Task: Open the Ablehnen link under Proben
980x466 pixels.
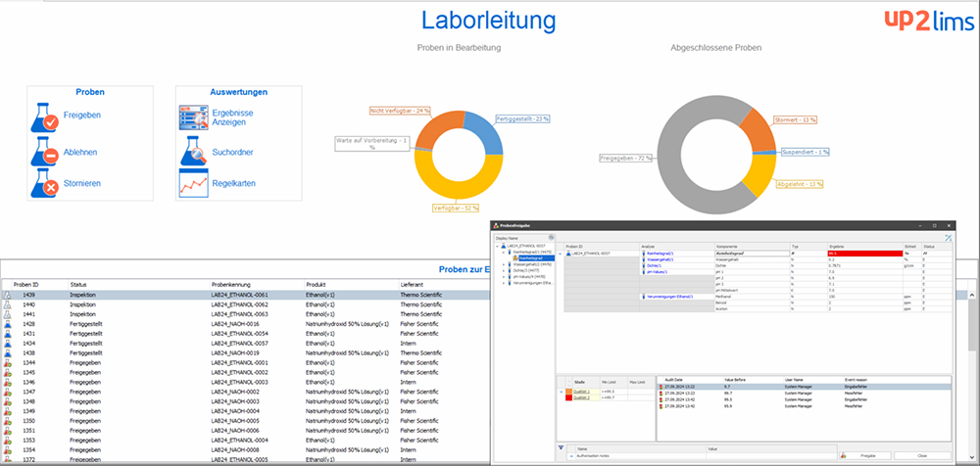Action: (80, 152)
